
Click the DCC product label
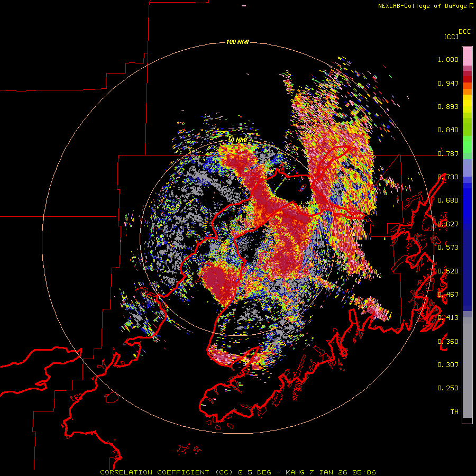coord(464,32)
